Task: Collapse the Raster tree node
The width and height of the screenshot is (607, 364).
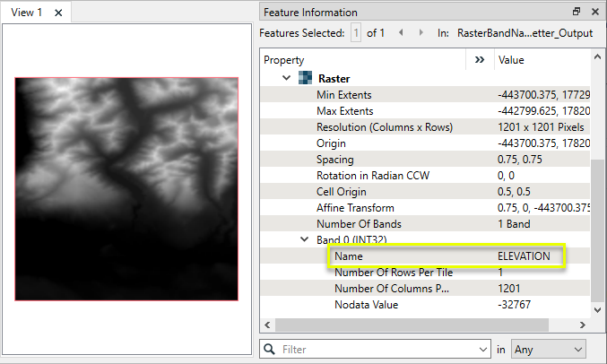Action: click(x=286, y=78)
